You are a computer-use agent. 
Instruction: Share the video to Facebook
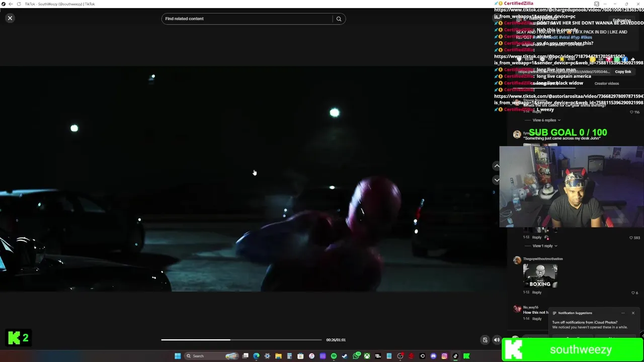click(625, 59)
